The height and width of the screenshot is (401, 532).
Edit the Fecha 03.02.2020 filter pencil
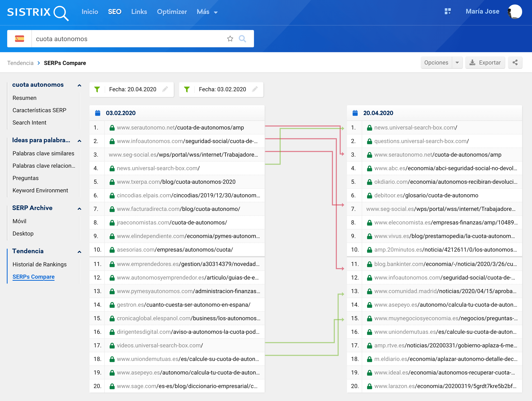click(255, 89)
